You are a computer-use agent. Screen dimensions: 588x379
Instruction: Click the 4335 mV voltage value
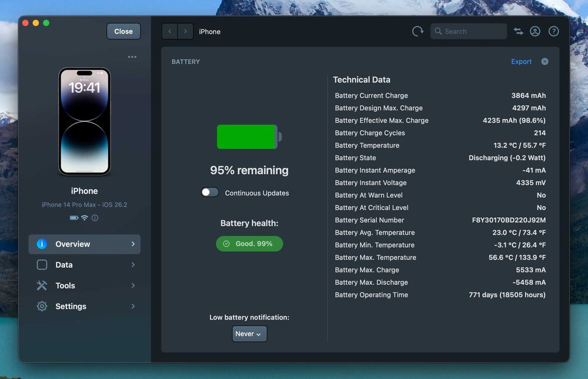[x=530, y=183]
